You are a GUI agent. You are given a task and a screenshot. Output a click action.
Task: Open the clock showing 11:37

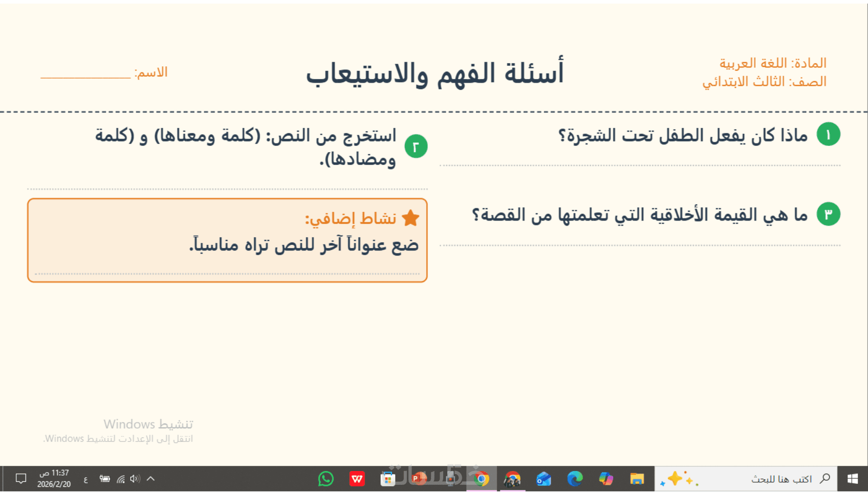(54, 479)
